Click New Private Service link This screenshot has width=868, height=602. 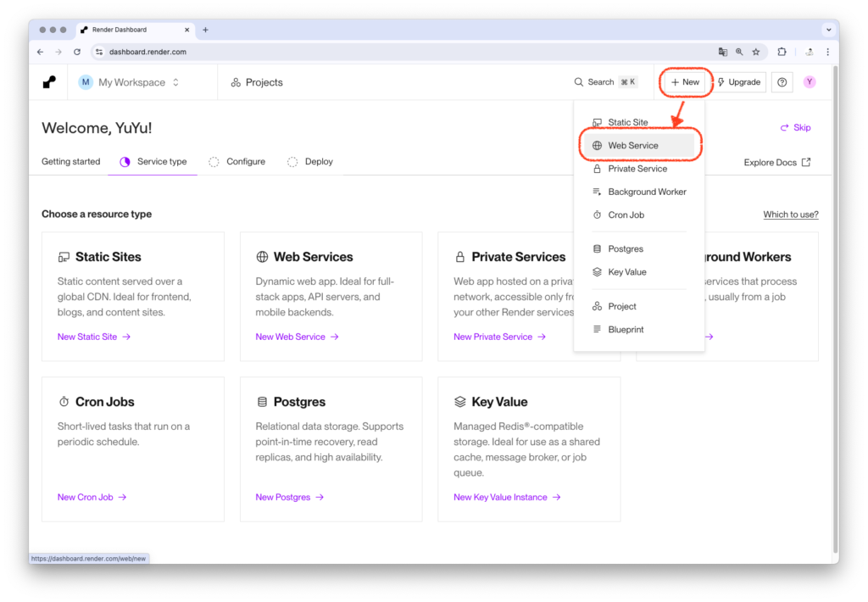[499, 337]
